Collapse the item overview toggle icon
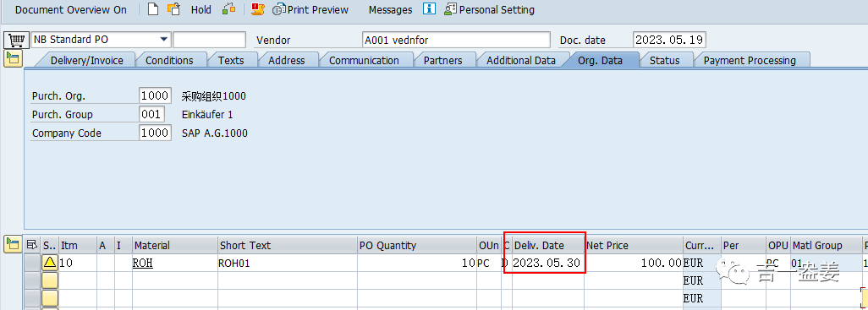This screenshot has height=310, width=868. click(13, 244)
